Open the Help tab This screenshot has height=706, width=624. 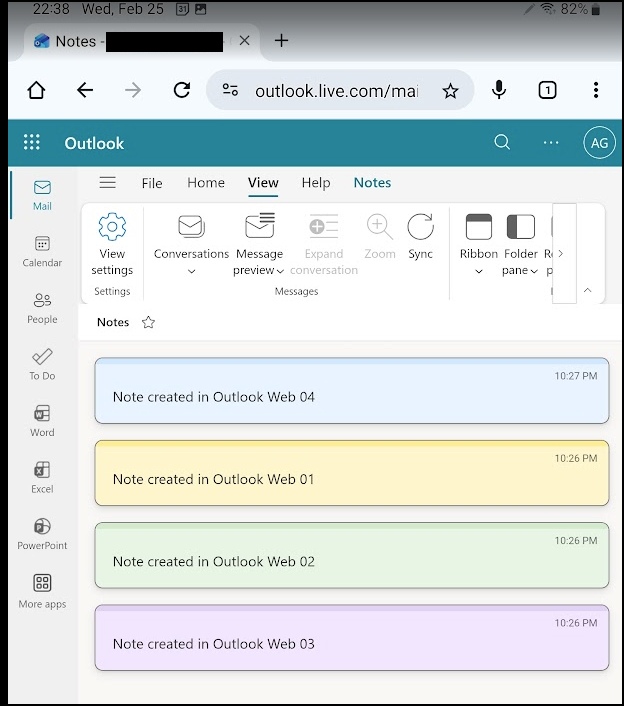(x=316, y=183)
